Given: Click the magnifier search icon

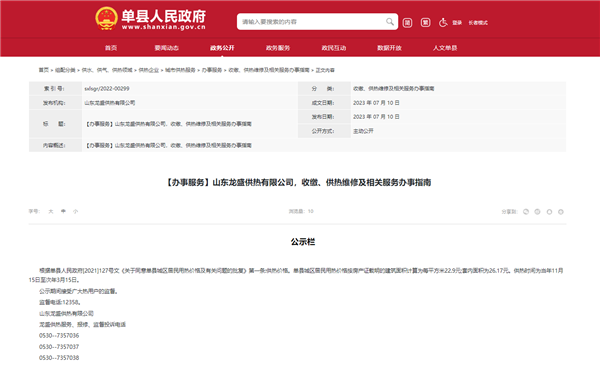Looking at the screenshot, I should pyautogui.click(x=390, y=22).
